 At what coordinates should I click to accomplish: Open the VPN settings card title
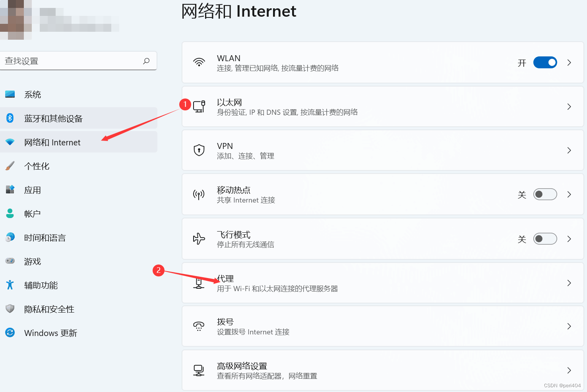(225, 146)
